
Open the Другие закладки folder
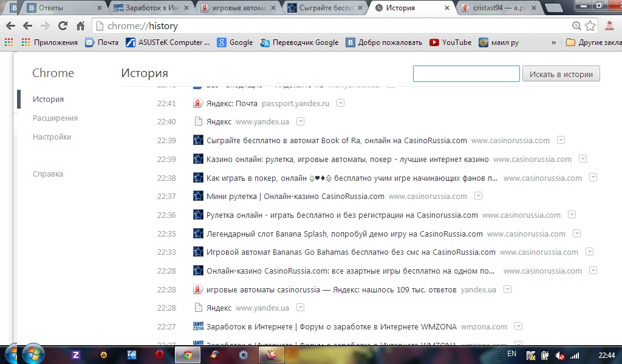[x=593, y=42]
